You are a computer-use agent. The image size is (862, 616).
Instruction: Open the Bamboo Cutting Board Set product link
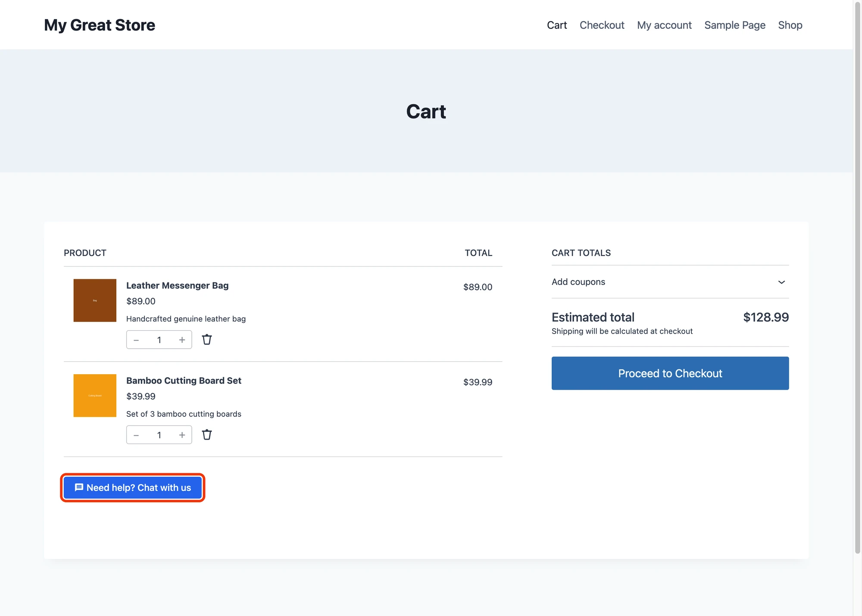tap(184, 381)
